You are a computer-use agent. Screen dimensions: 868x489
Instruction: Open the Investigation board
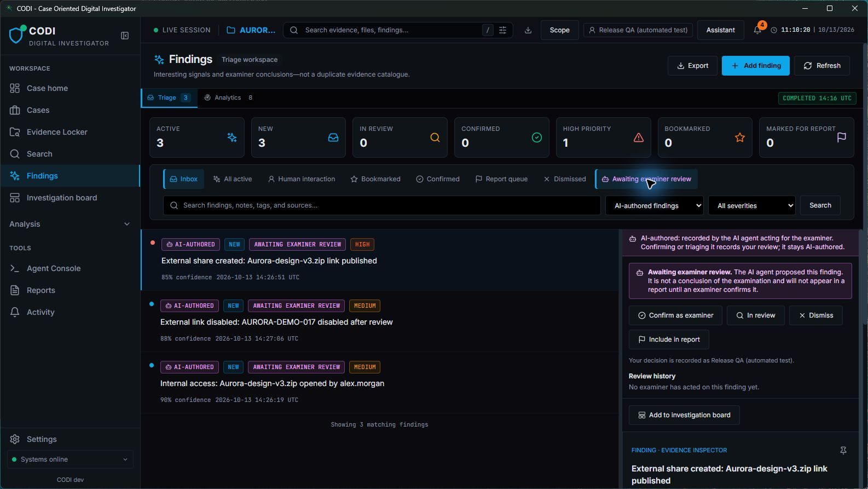click(70, 198)
